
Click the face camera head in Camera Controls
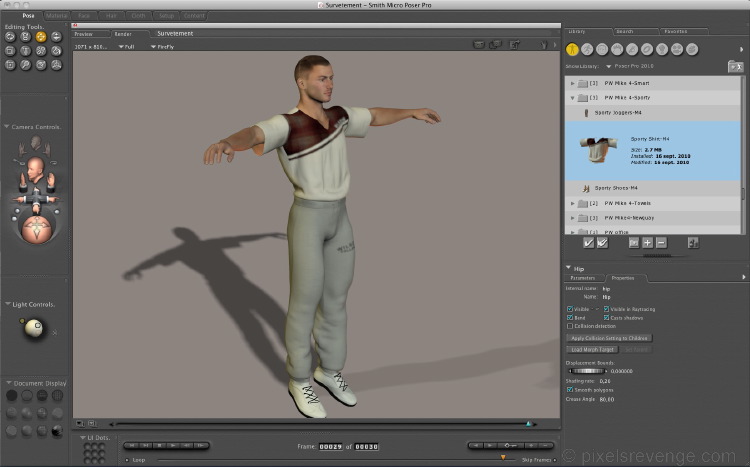click(36, 169)
